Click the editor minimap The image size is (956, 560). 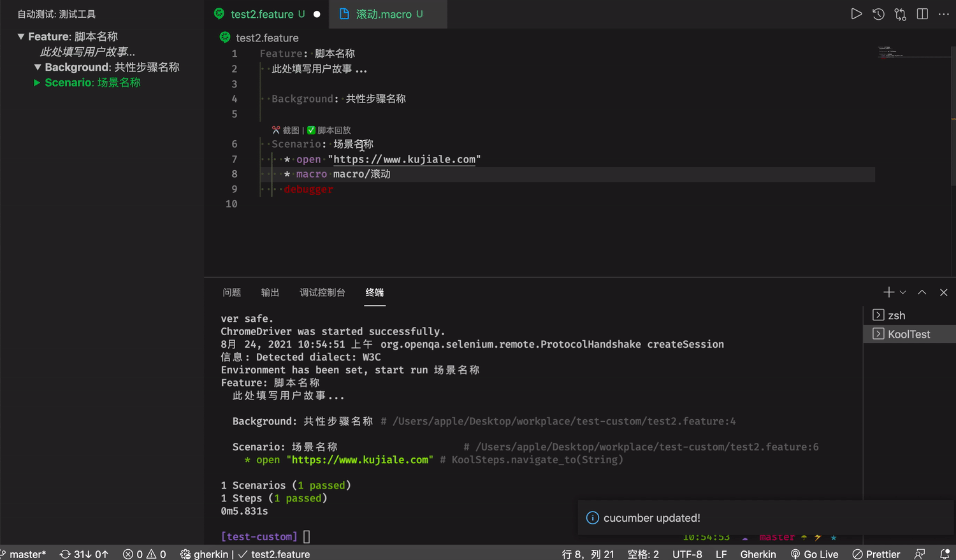pyautogui.click(x=914, y=52)
